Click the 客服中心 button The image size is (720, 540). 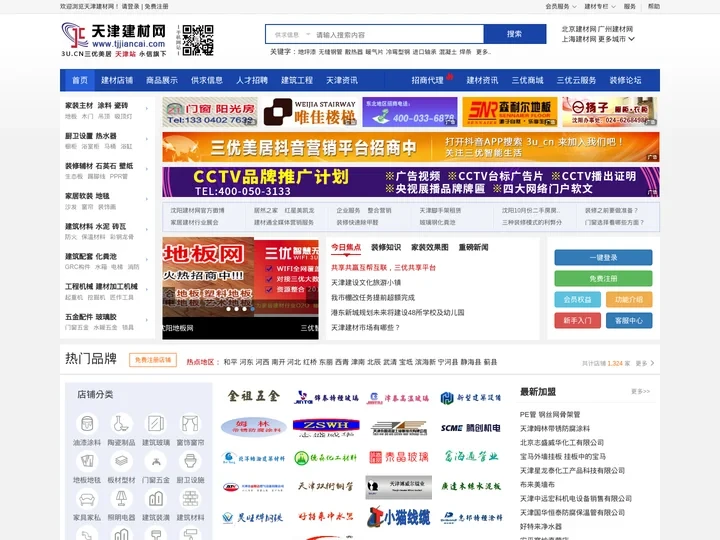629,321
